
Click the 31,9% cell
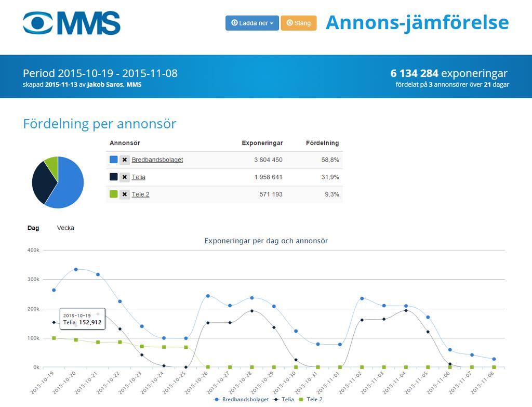330,177
